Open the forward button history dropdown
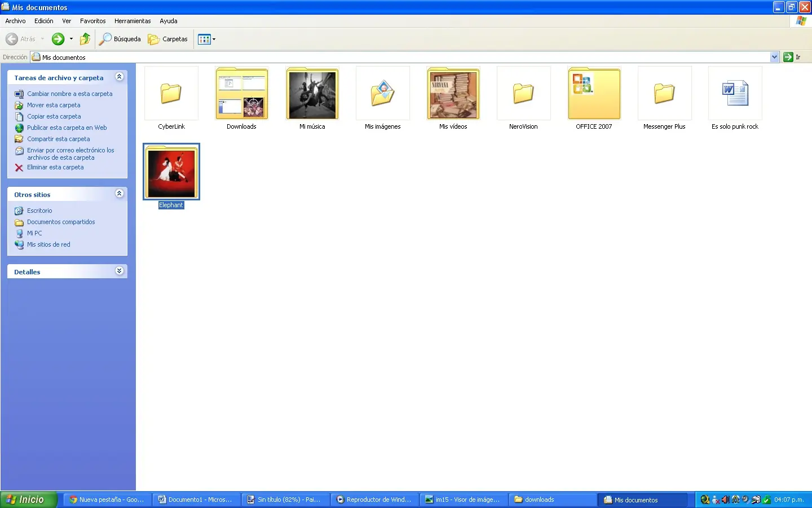 click(x=71, y=39)
